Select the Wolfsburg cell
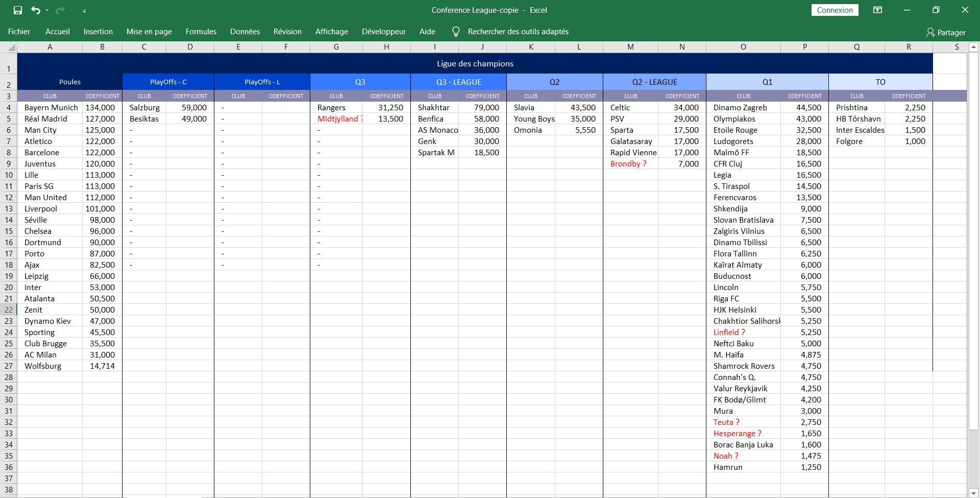Image resolution: width=980 pixels, height=498 pixels. pyautogui.click(x=50, y=366)
